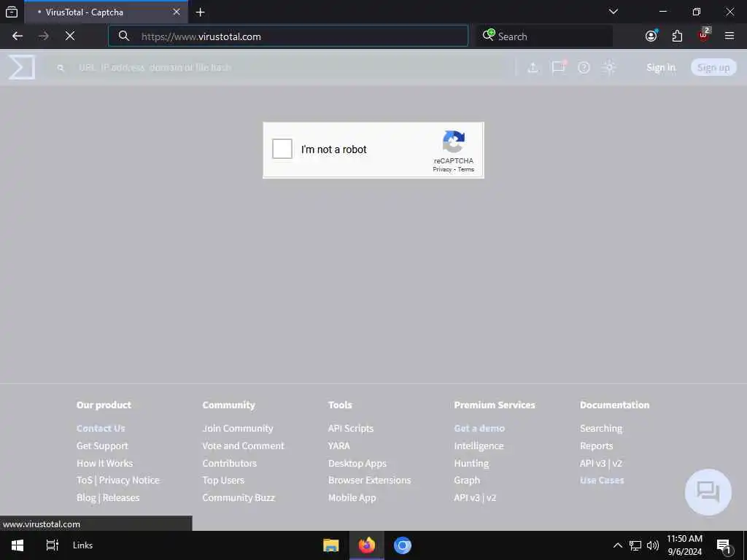Open the Intelligence footer link
Screen dimensions: 747x560
479,446
